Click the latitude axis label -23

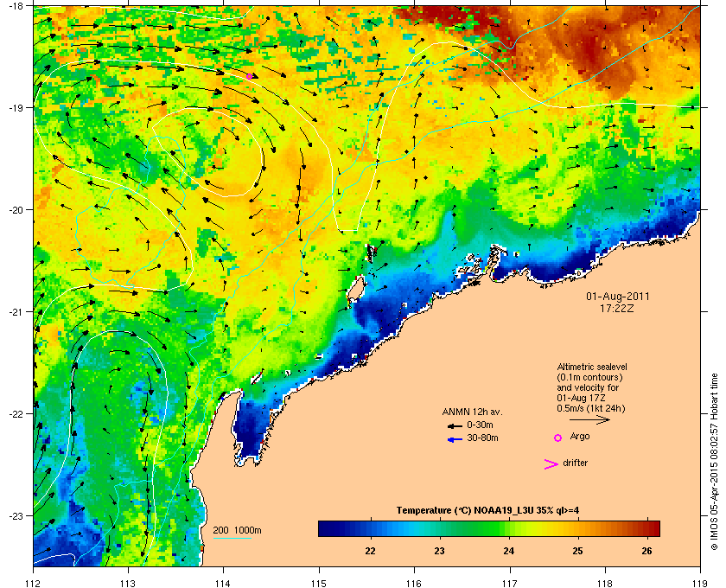(x=16, y=515)
